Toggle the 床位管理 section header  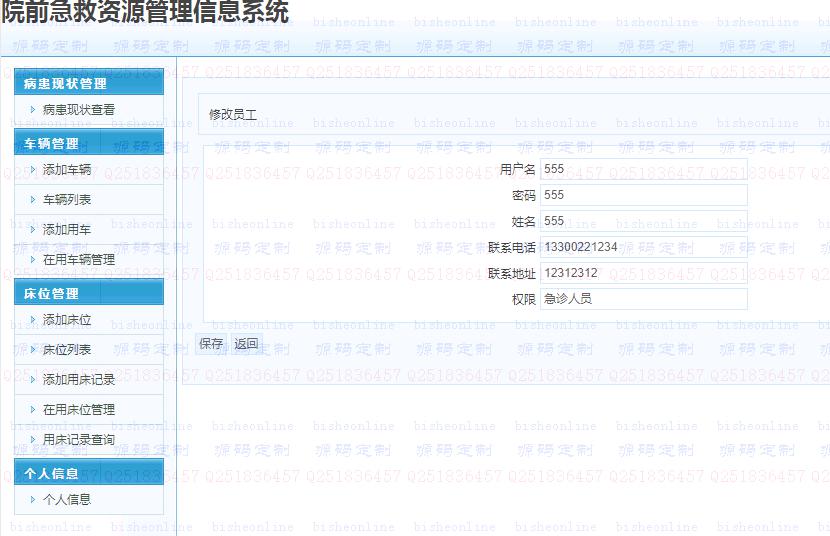pyautogui.click(x=89, y=293)
